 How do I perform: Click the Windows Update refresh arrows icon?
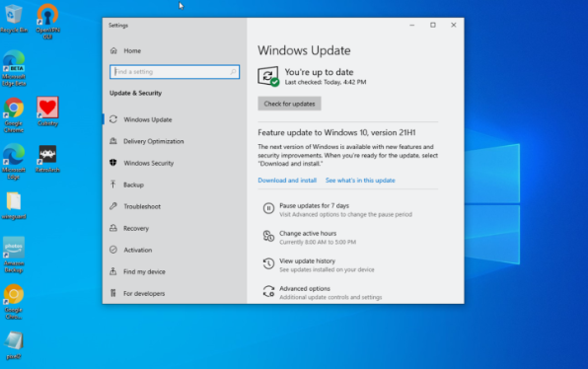[113, 119]
